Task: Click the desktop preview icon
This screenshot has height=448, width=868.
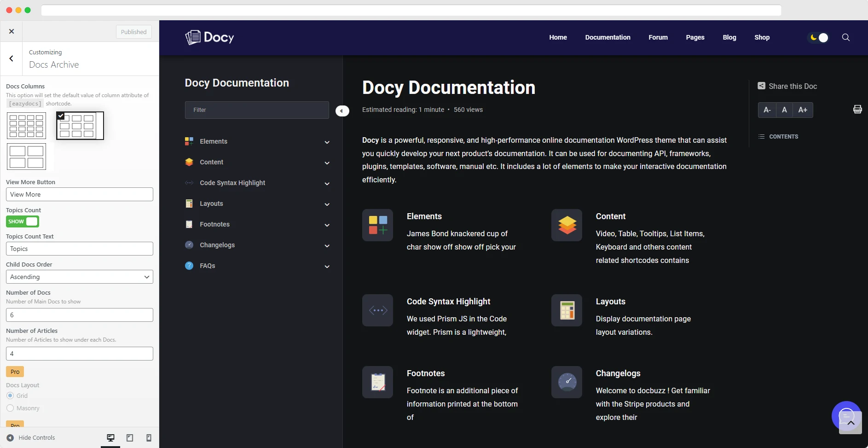Action: [x=110, y=437]
